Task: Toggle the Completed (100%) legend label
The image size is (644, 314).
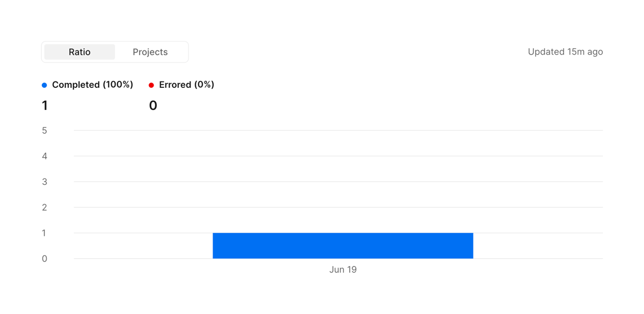Action: click(x=92, y=85)
